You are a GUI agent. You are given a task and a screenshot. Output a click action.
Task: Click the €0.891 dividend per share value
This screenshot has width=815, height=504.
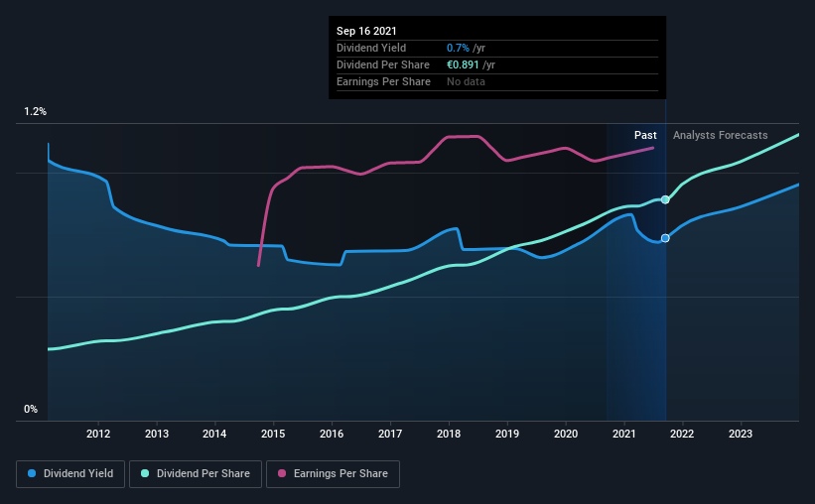pyautogui.click(x=463, y=64)
